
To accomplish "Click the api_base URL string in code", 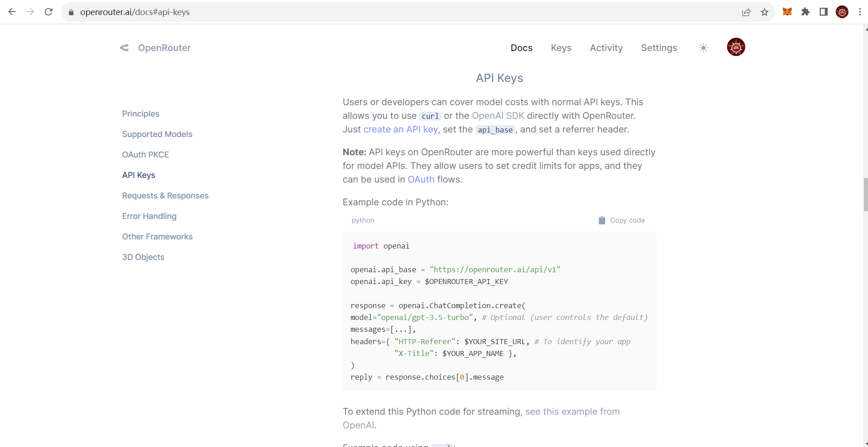I will pos(495,269).
